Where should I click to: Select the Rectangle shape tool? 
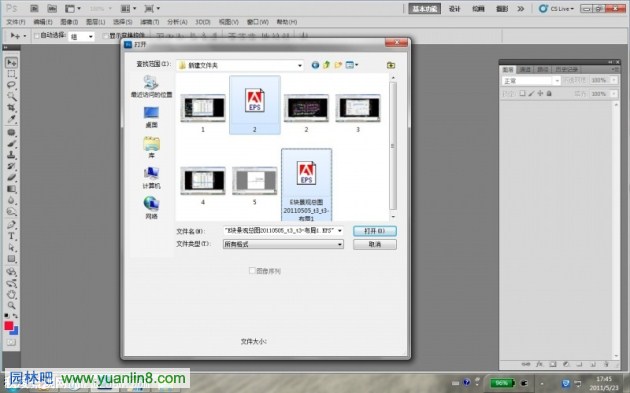11,259
